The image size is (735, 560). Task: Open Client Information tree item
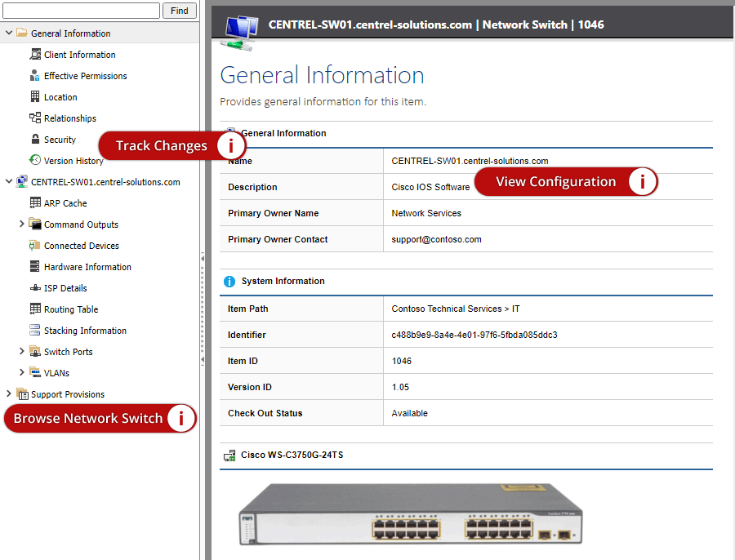tap(80, 55)
